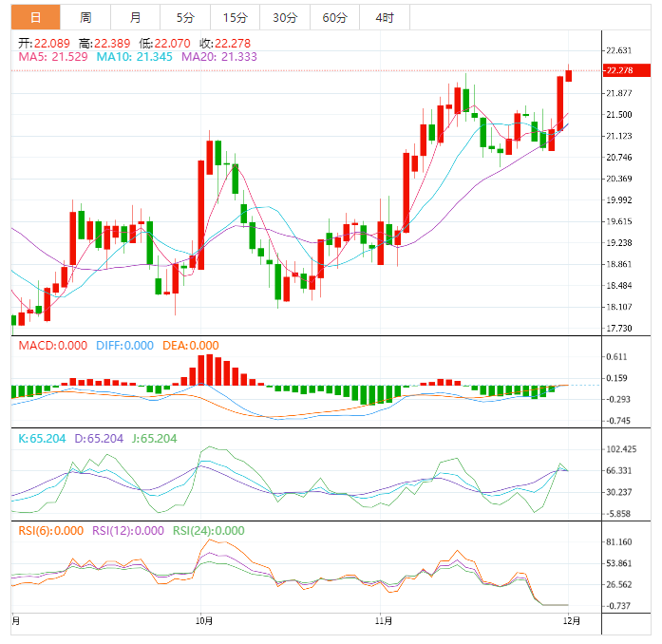Select the 日 (daily) timeframe tab
Screen dimensions: 662x644
(x=35, y=17)
